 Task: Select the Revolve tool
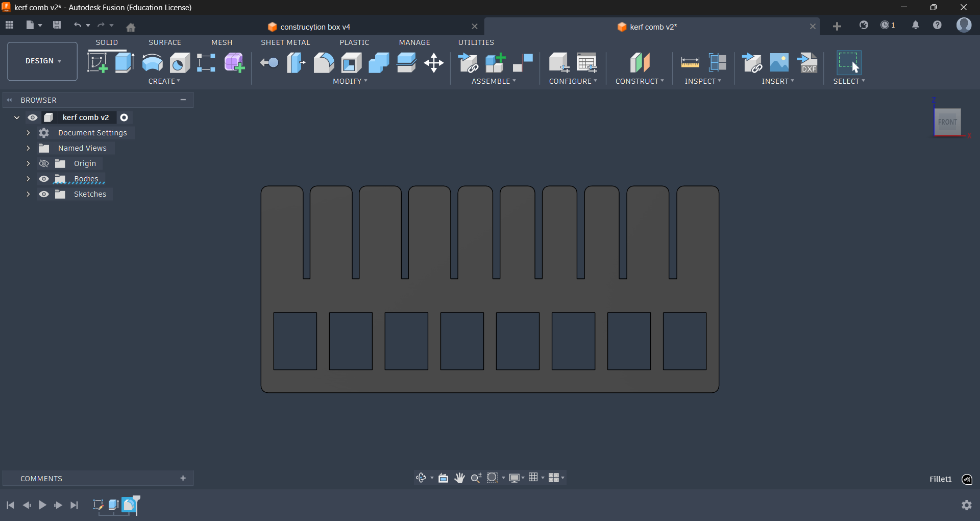[152, 63]
